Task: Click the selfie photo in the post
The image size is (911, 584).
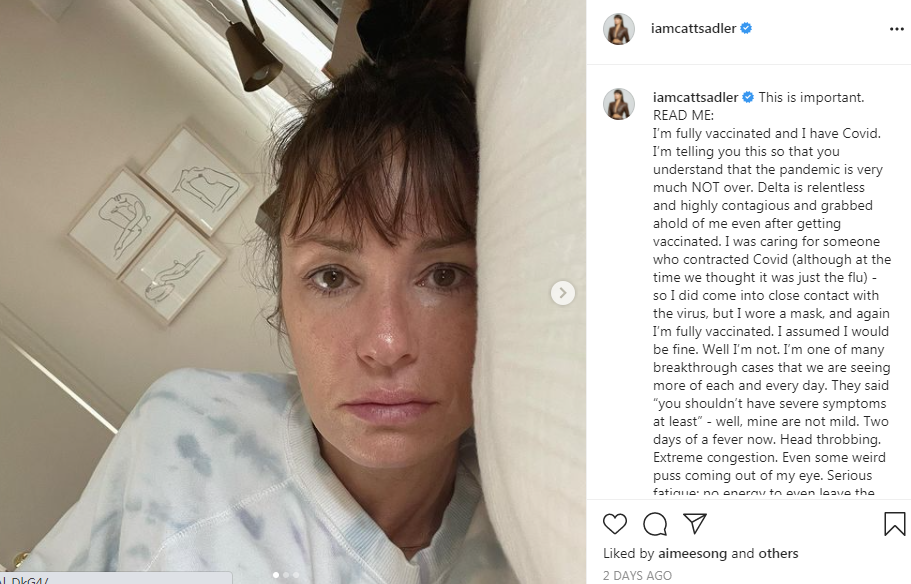Action: (293, 292)
